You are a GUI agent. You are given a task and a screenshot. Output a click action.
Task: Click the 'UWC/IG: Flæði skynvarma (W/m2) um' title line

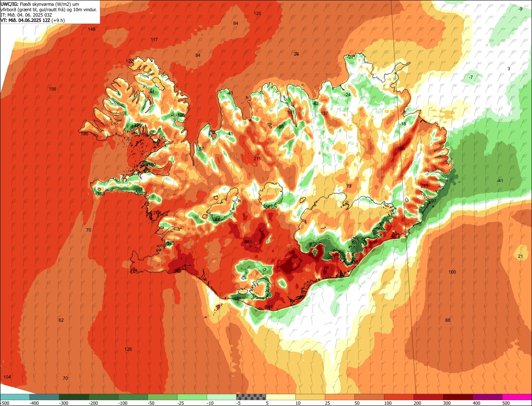click(x=40, y=4)
